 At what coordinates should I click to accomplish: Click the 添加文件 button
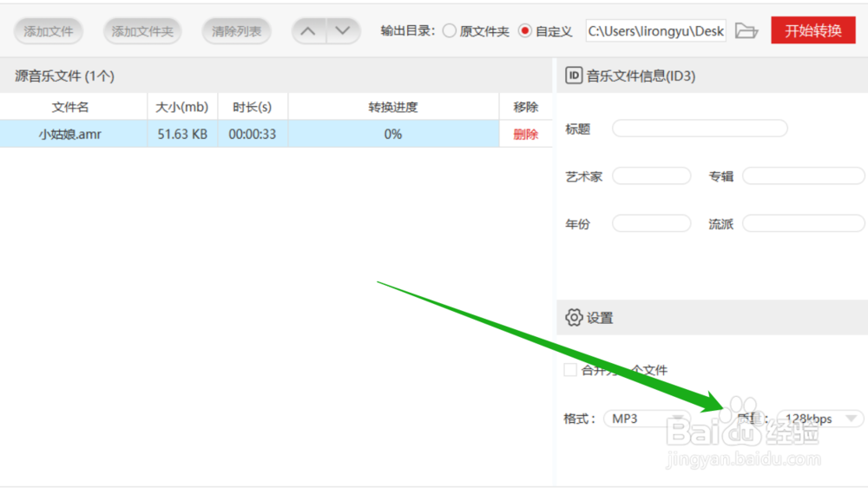point(48,31)
